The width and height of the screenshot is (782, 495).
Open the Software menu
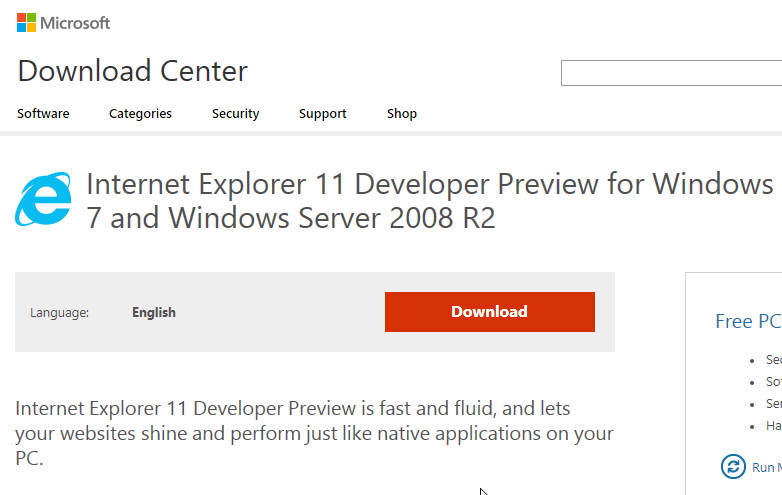43,114
